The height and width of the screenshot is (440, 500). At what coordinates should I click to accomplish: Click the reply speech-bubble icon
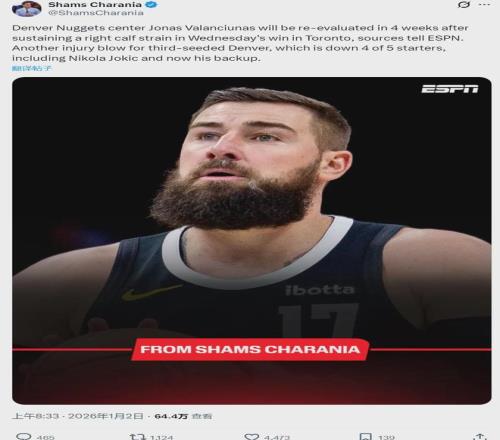24,436
